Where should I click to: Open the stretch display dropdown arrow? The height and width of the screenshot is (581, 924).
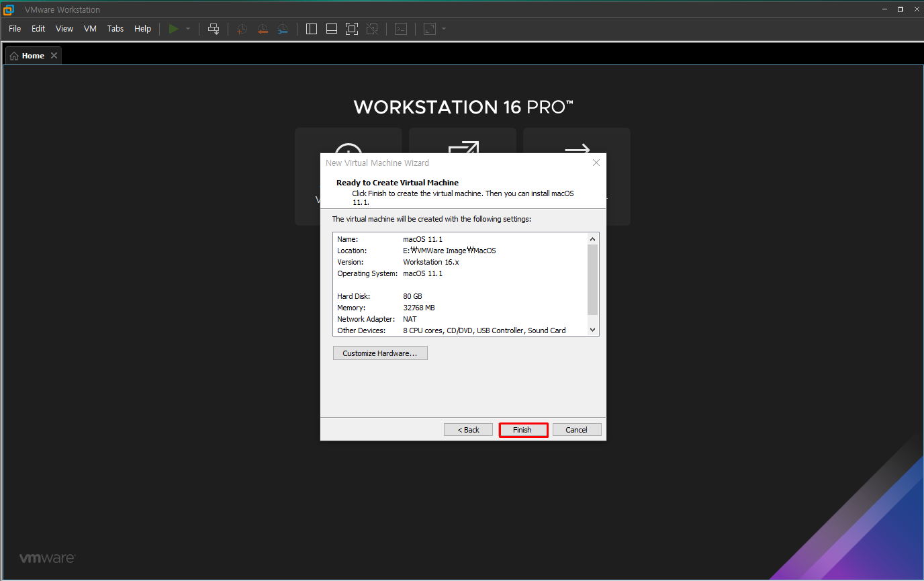point(444,29)
